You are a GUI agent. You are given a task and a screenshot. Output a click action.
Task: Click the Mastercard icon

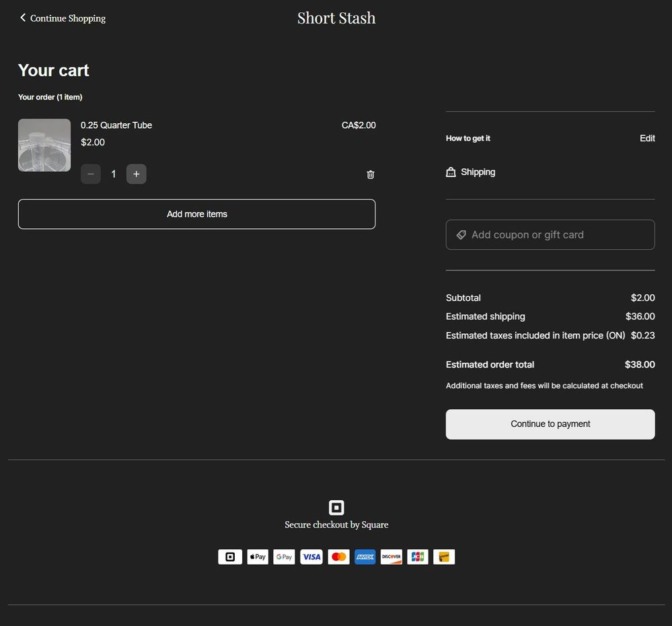click(338, 557)
